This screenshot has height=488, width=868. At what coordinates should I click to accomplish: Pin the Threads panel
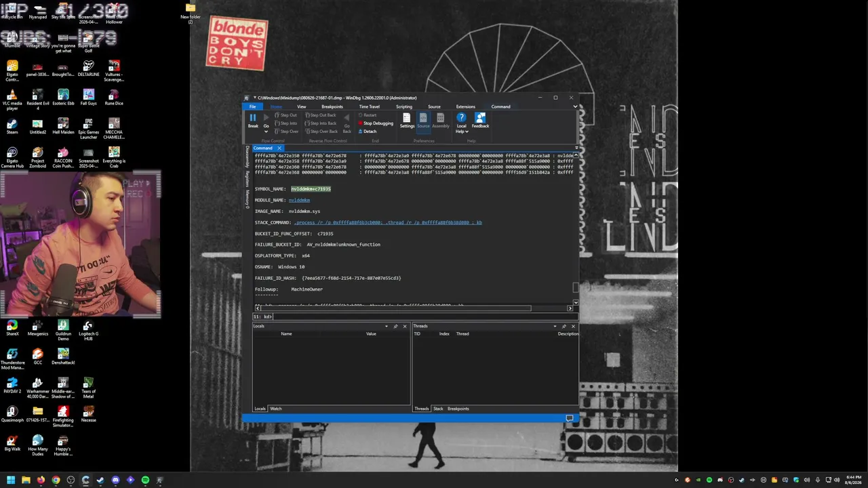coord(564,327)
